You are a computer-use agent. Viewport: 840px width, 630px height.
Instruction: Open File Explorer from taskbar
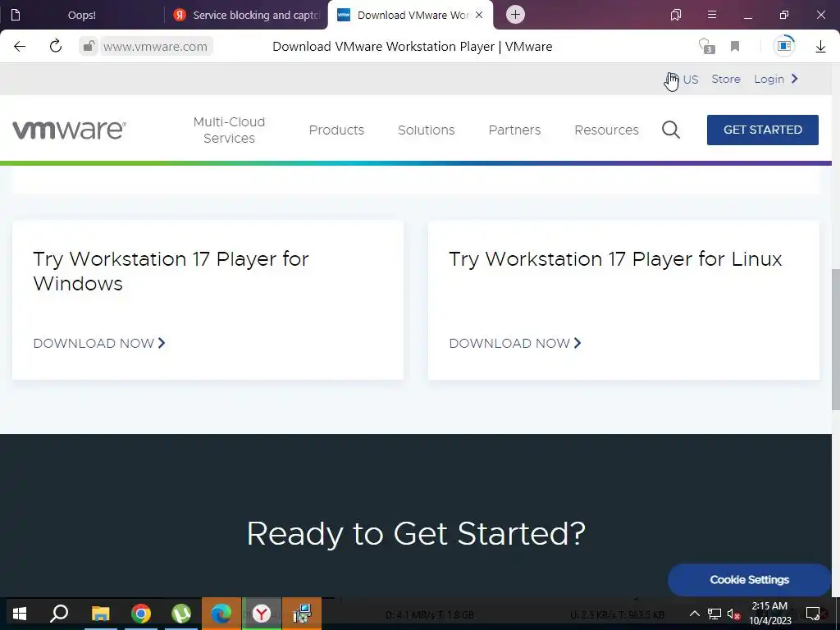pos(100,614)
